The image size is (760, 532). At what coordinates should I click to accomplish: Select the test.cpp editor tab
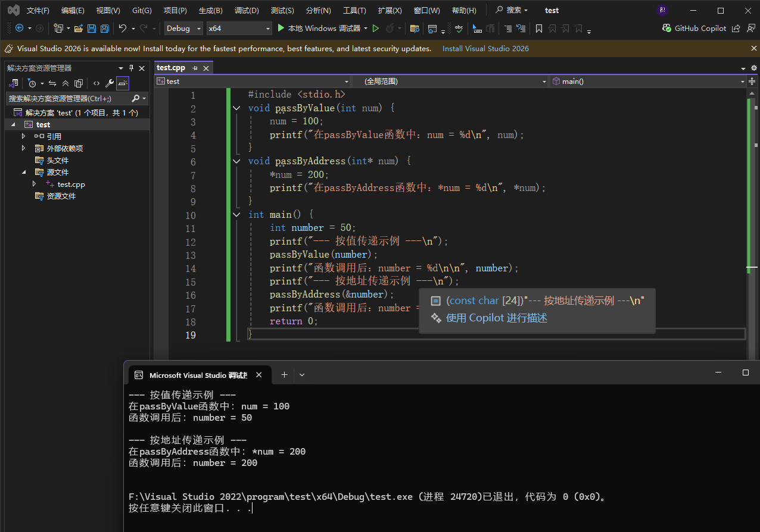coord(171,68)
